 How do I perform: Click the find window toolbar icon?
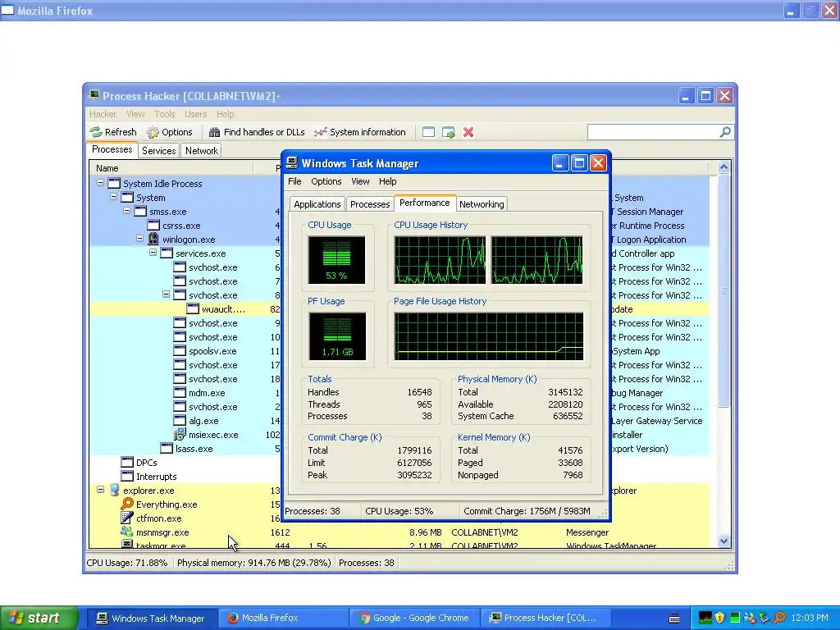(x=428, y=132)
